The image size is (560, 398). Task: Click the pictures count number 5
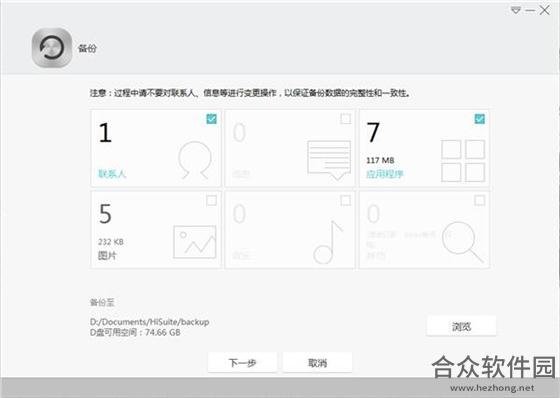(x=105, y=214)
